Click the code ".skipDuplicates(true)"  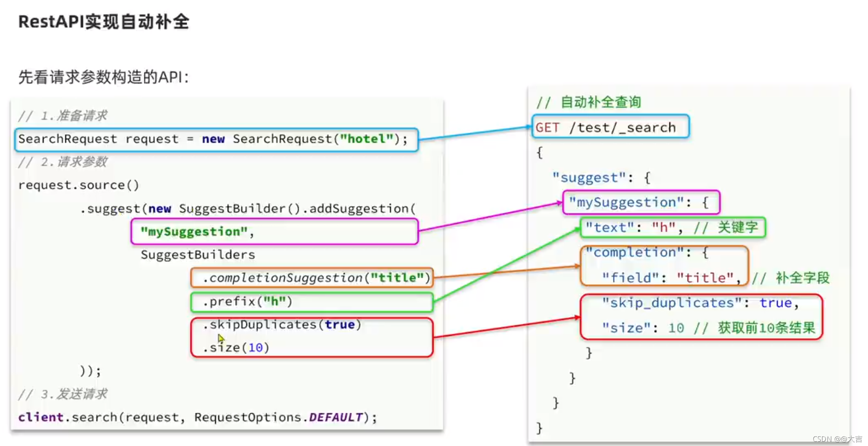[282, 325]
